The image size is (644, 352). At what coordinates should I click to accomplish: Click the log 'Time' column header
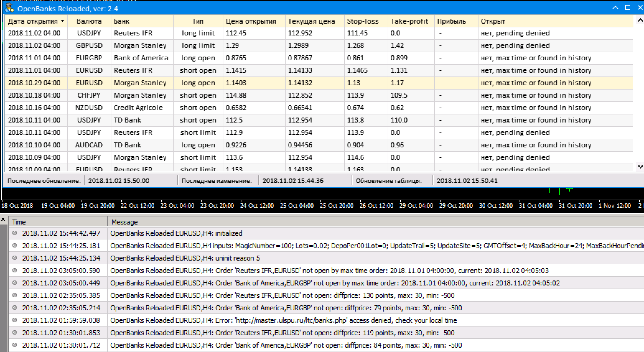(58, 222)
